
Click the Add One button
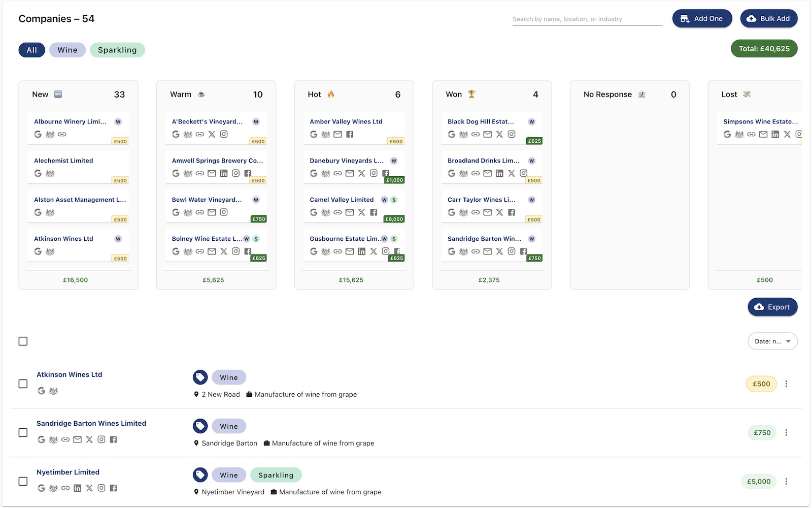(702, 19)
